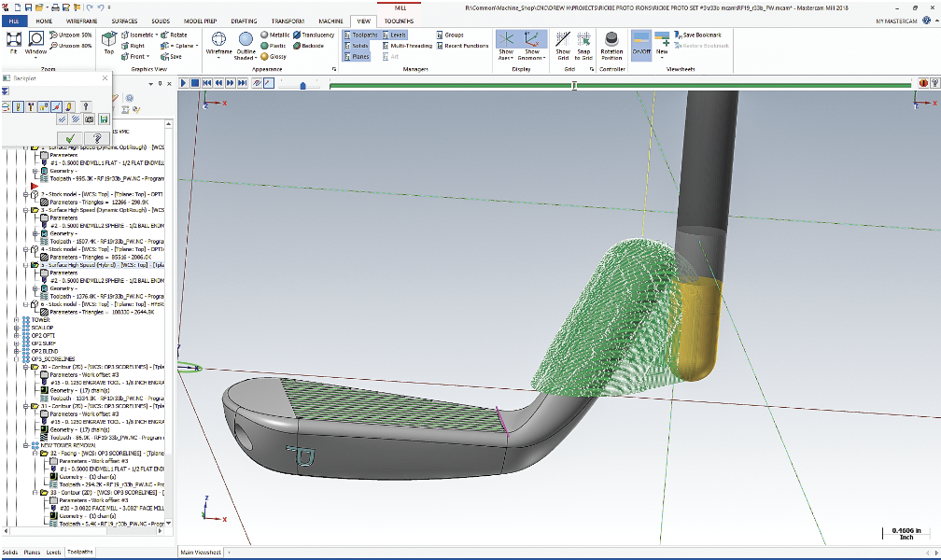Viewport: 941px width, 560px height.
Task: Expand the TOWER toolpath group
Action: 17,320
